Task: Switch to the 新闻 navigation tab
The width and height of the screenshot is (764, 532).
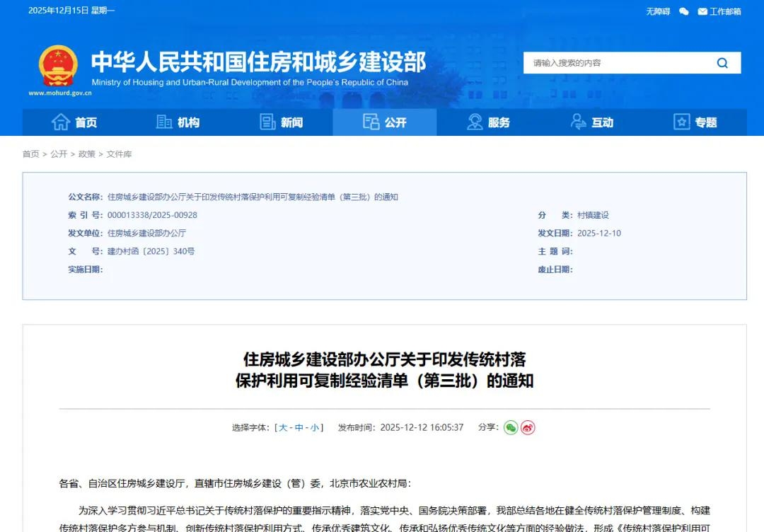Action: tap(281, 122)
